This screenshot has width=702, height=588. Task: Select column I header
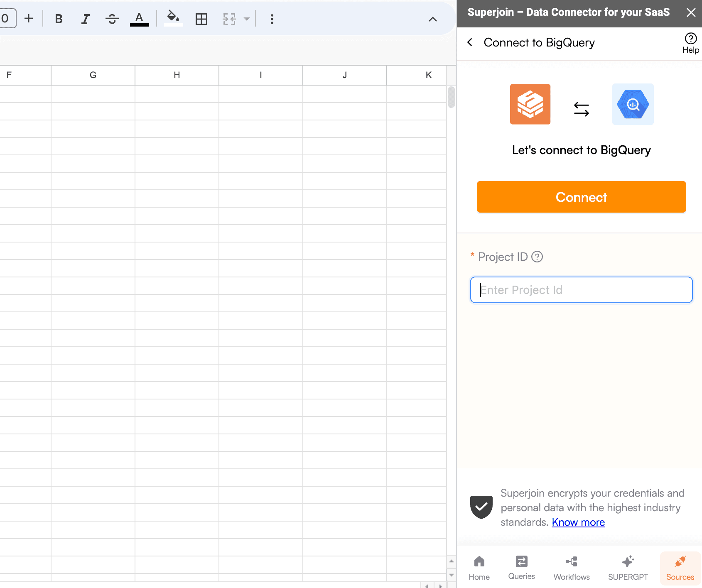pos(261,75)
